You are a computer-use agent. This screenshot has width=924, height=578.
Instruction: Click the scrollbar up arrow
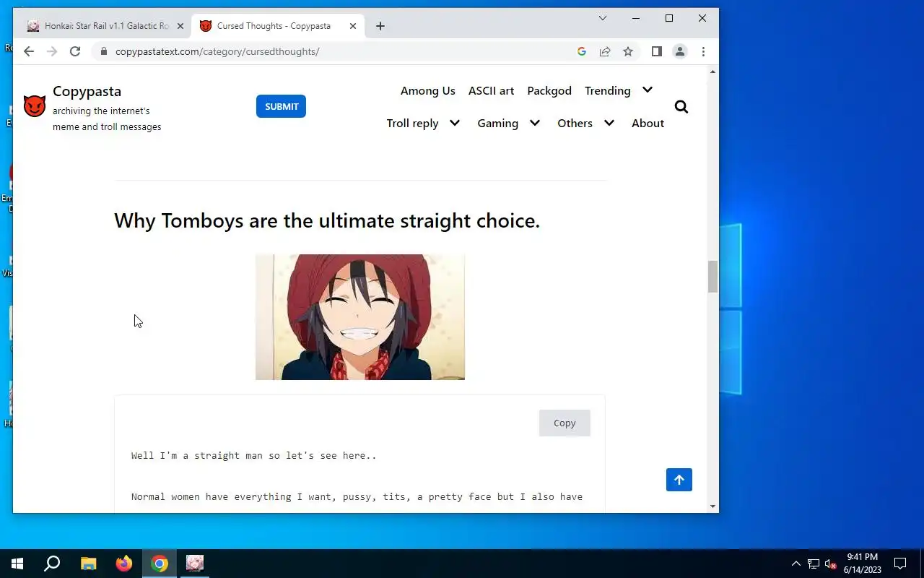(713, 72)
